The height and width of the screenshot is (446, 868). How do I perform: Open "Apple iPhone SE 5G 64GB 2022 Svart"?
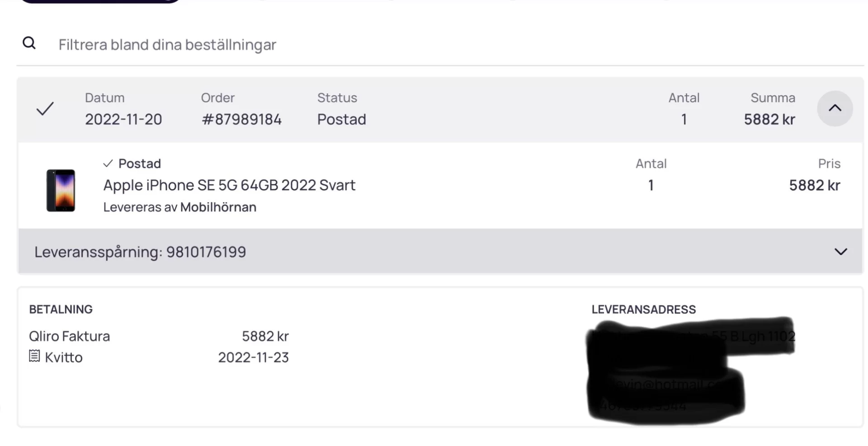coord(229,185)
